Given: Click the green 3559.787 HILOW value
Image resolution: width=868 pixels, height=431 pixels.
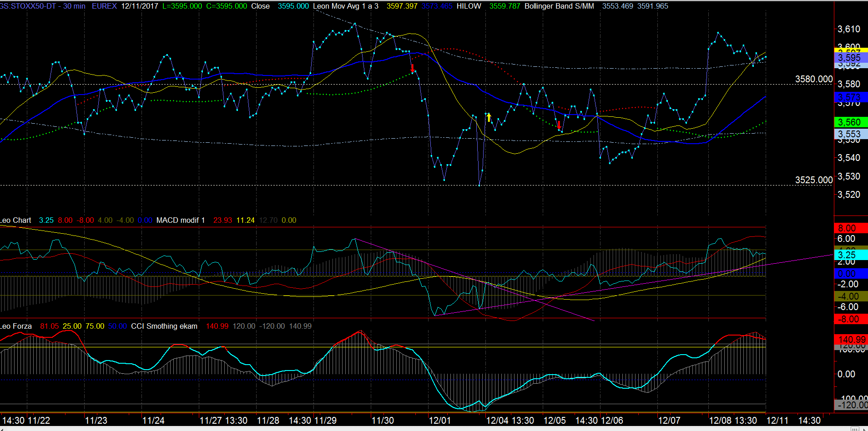Looking at the screenshot, I should 505,6.
